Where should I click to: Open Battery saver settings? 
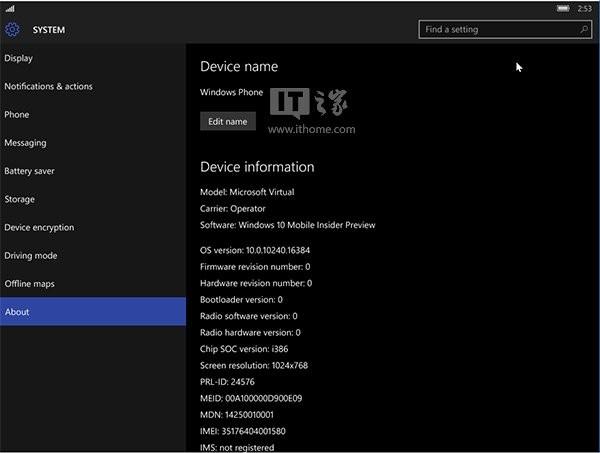pyautogui.click(x=93, y=171)
